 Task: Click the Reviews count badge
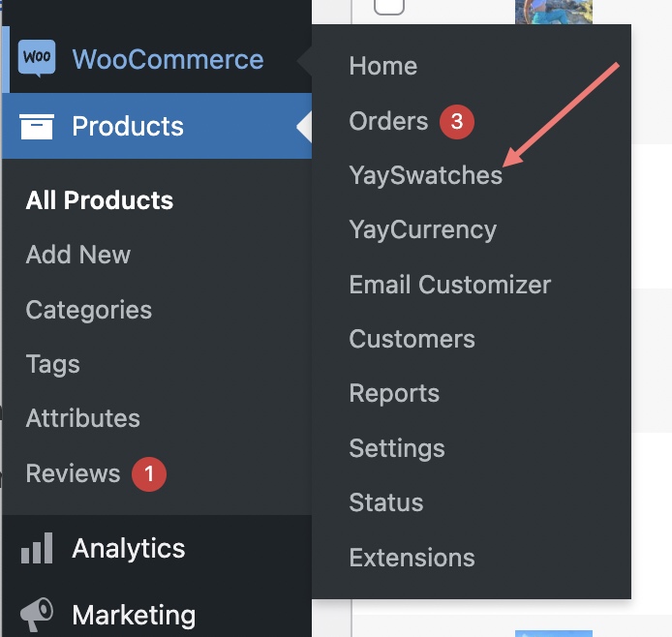149,474
